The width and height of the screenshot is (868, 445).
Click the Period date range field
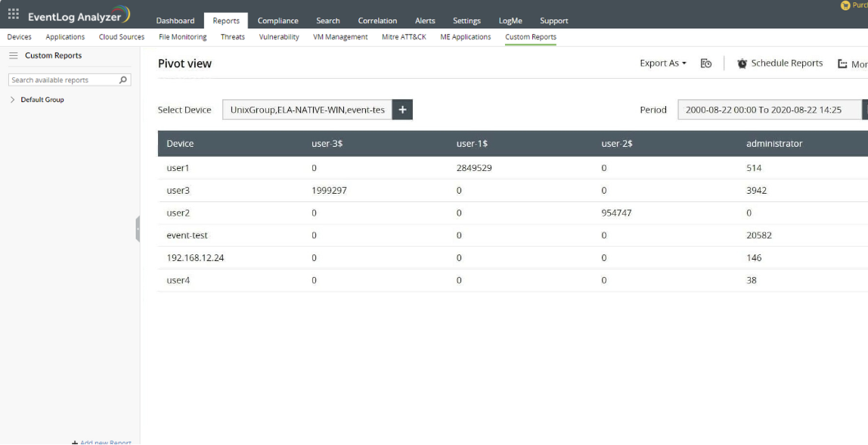(x=767, y=110)
